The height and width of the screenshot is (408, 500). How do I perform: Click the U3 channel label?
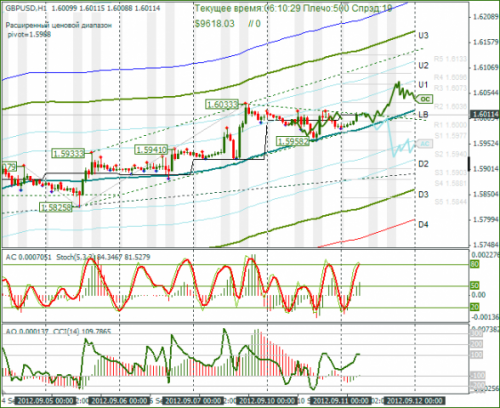pyautogui.click(x=423, y=36)
